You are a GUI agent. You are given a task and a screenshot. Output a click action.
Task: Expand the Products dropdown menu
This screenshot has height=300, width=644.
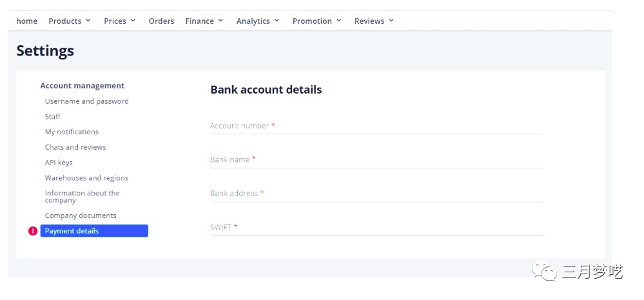pyautogui.click(x=70, y=21)
